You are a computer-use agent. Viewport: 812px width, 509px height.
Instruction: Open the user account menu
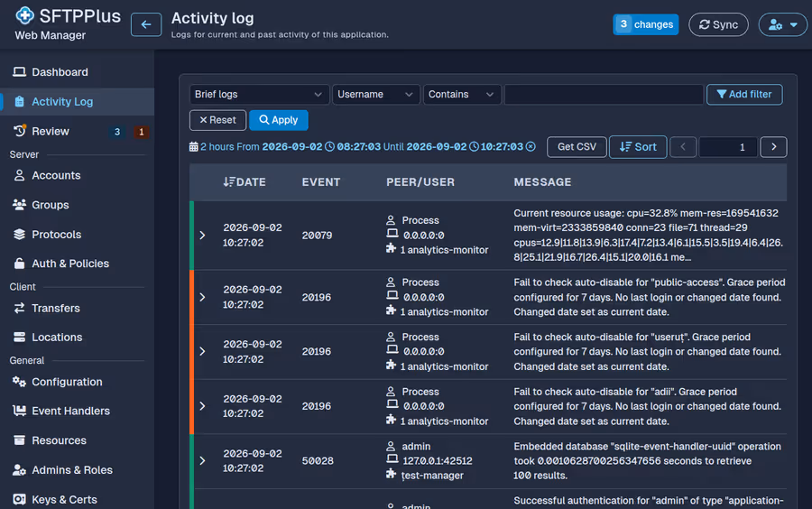click(x=782, y=24)
